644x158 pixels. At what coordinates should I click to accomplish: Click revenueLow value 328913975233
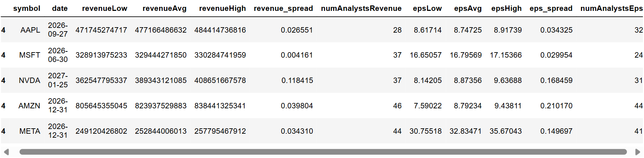101,55
